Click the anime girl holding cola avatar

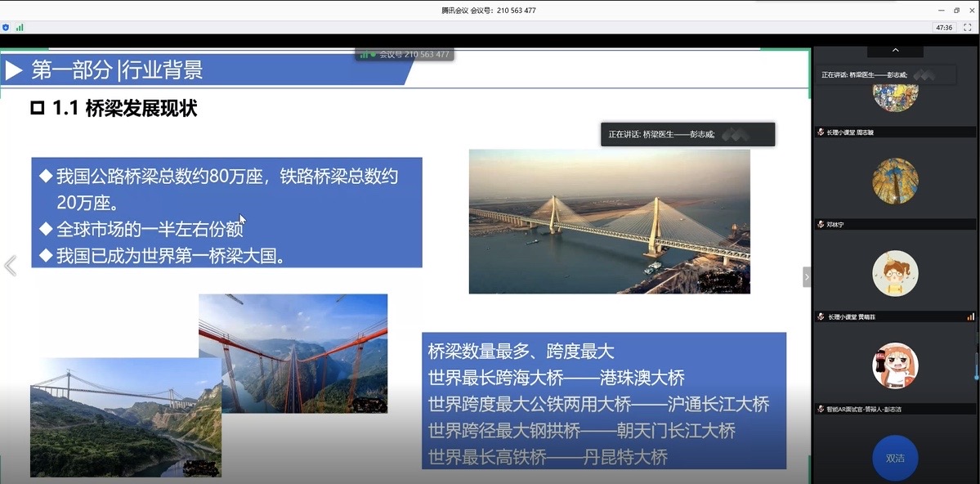pos(895,365)
